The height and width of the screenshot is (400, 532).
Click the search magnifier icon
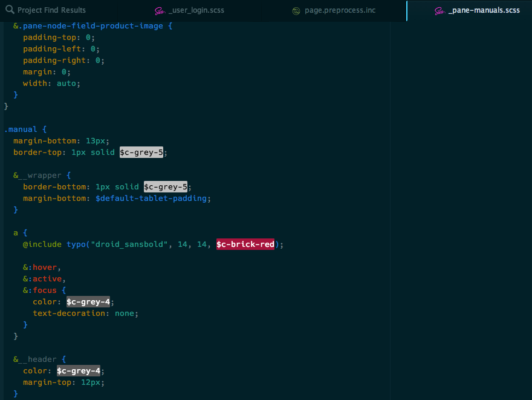10,10
